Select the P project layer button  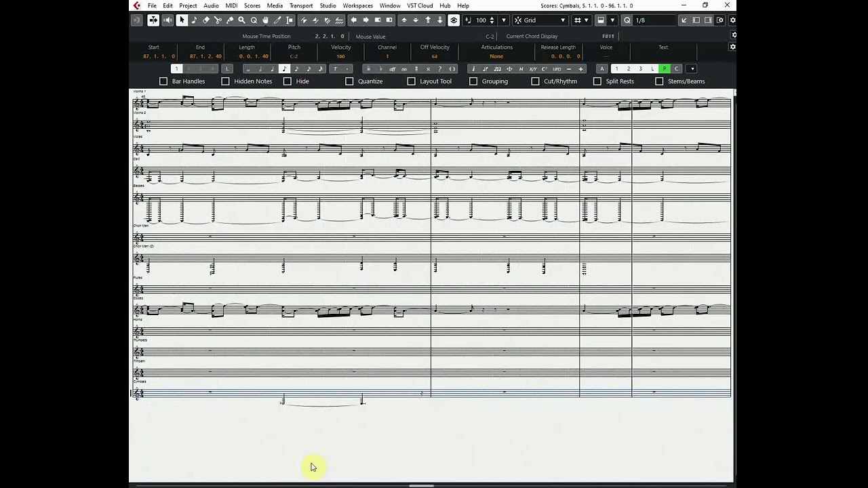point(665,68)
